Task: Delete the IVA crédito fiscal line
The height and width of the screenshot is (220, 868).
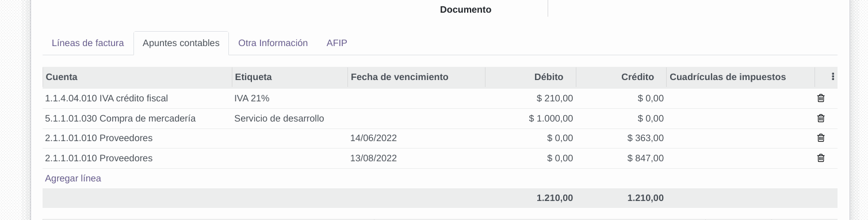Action: click(821, 98)
